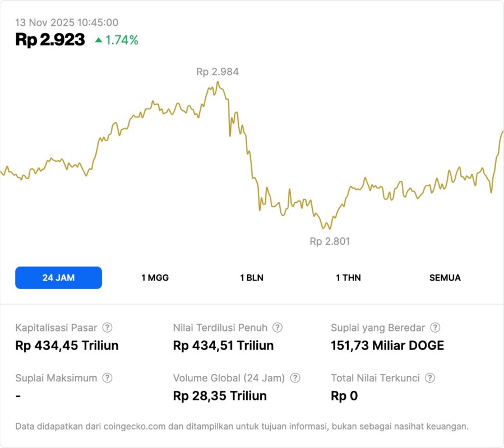Image resolution: width=504 pixels, height=448 pixels.
Task: Show the 1 BLN price range
Action: coord(252,278)
